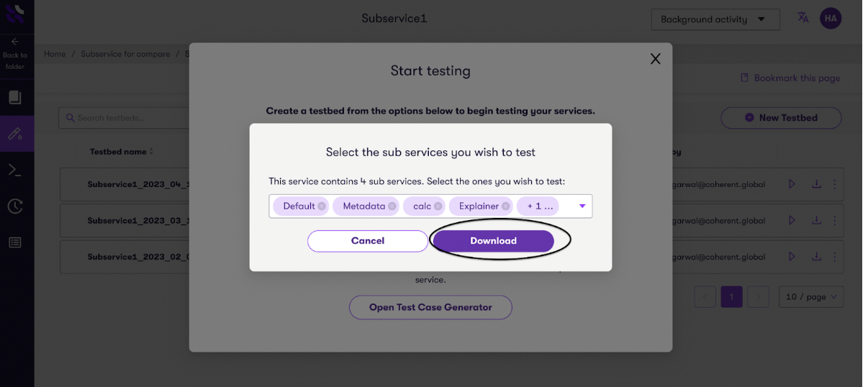Open the clock history icon in sidebar

click(x=15, y=206)
